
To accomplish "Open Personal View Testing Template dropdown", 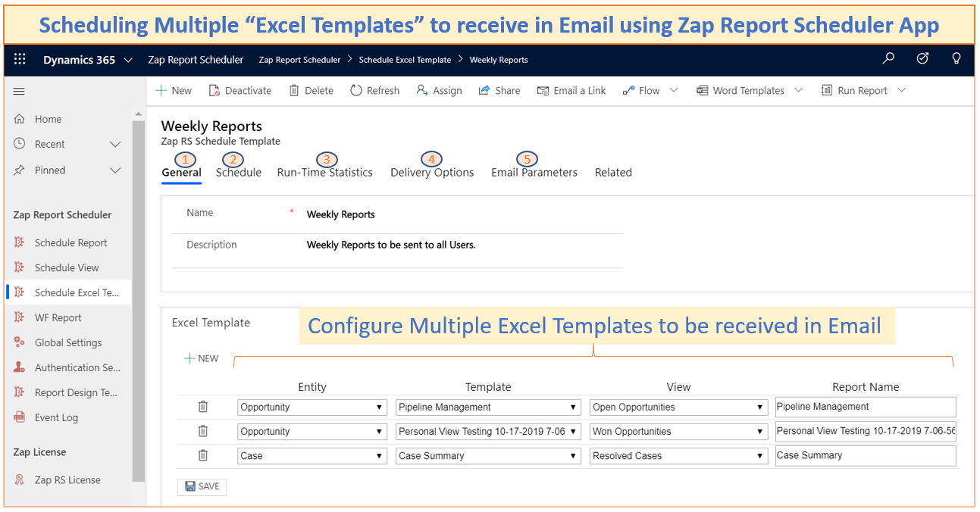I will click(x=488, y=431).
